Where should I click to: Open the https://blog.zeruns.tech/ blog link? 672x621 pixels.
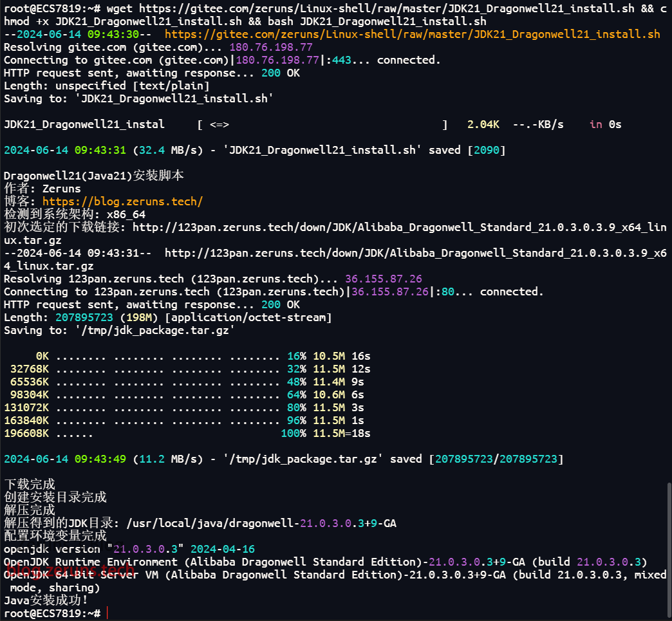pos(122,201)
